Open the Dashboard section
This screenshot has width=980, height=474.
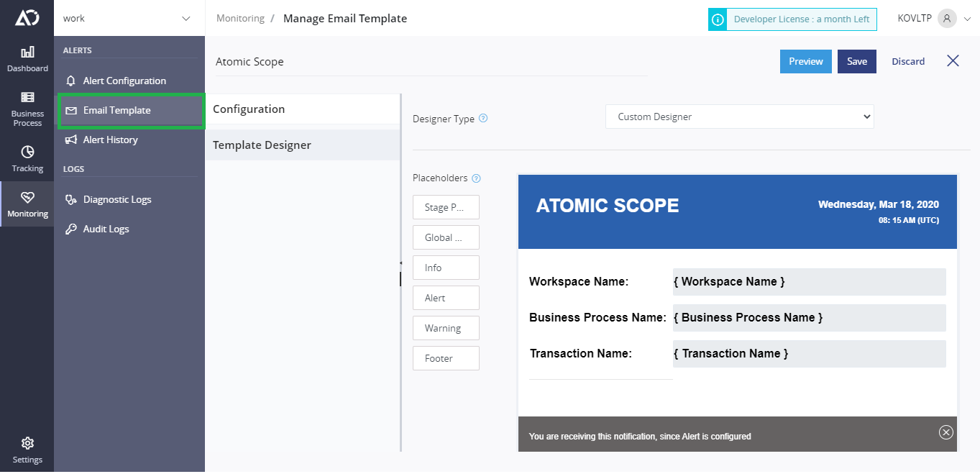[x=27, y=59]
